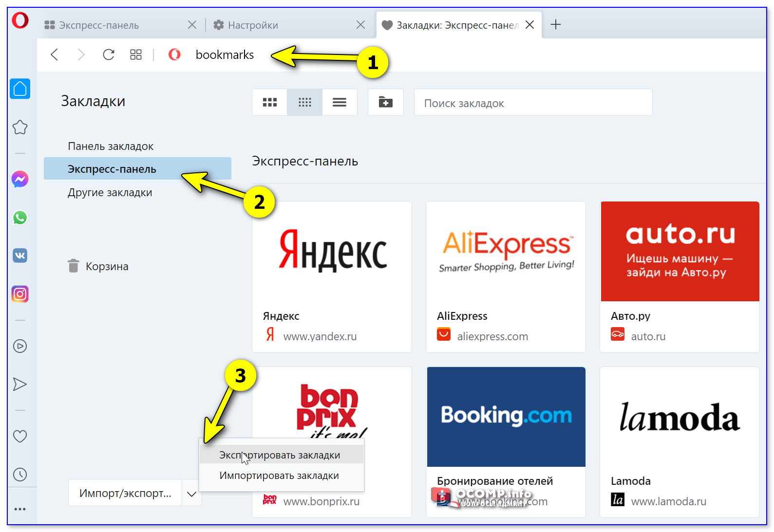The width and height of the screenshot is (774, 532).
Task: Click the Авто.ру bookmark title
Action: pos(630,316)
